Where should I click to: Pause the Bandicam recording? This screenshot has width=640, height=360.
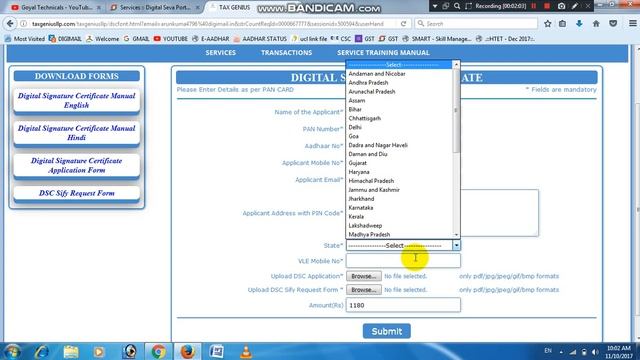pos(533,6)
